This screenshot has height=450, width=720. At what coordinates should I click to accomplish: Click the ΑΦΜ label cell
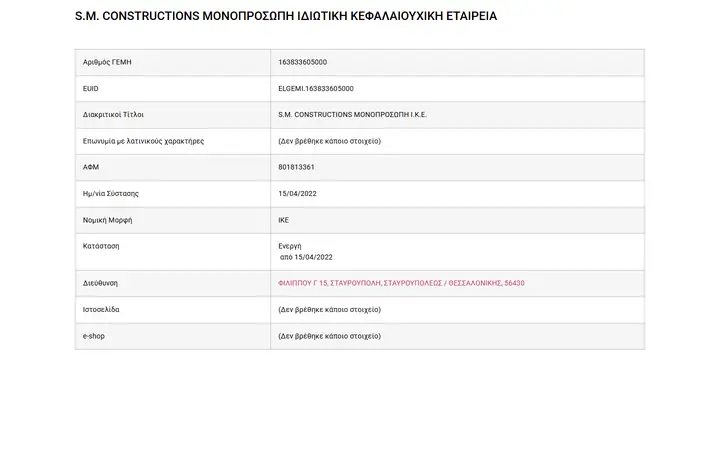pyautogui.click(x=173, y=167)
